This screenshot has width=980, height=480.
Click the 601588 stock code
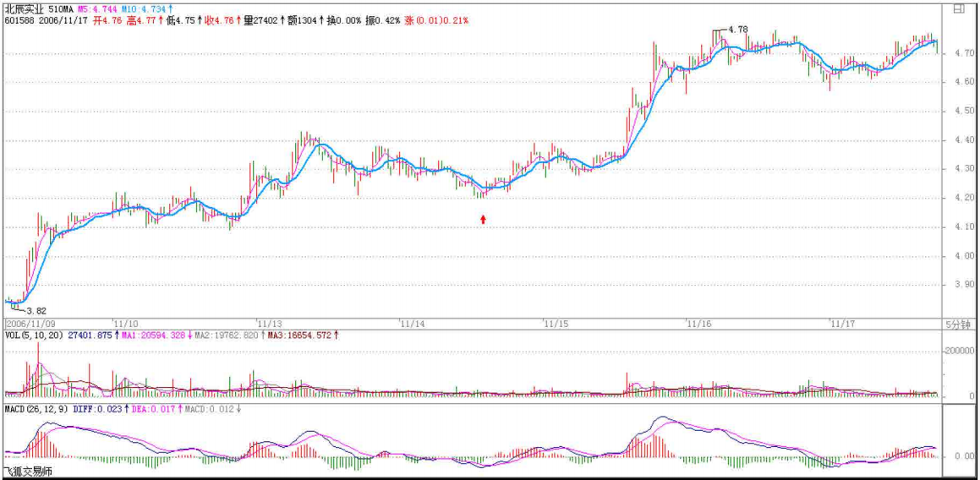point(19,19)
